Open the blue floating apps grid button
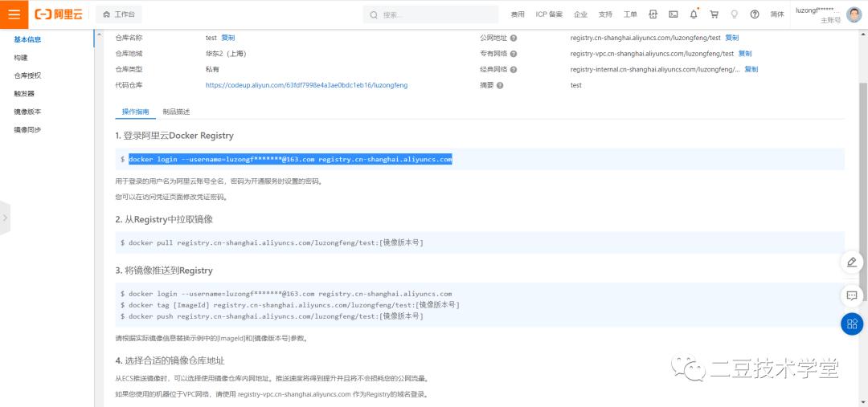The image size is (868, 407). 852,324
